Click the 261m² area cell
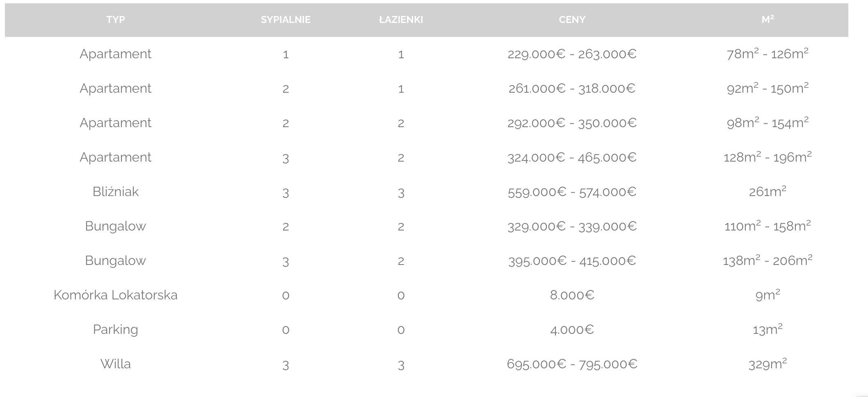Image resolution: width=868 pixels, height=397 pixels. (x=767, y=191)
